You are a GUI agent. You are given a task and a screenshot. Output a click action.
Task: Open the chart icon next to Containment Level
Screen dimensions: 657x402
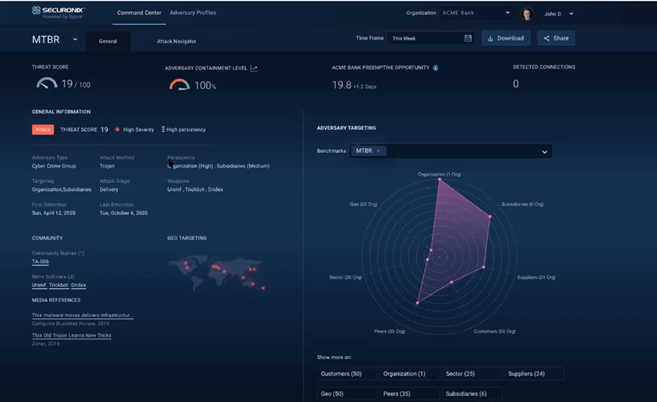coord(253,68)
